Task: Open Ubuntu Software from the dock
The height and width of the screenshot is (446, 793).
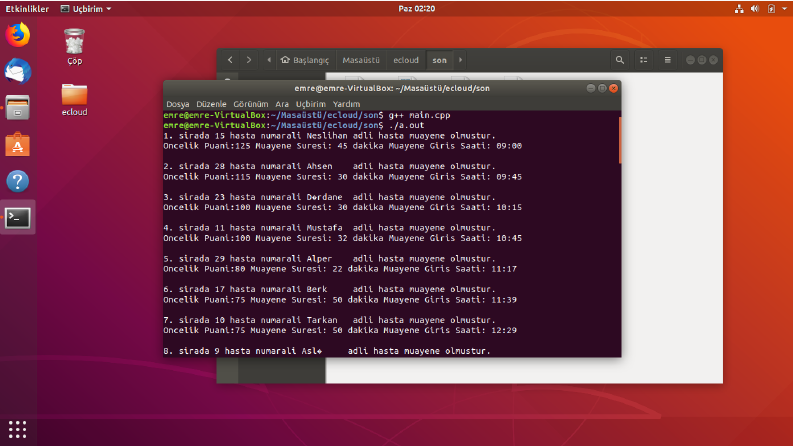Action: (18, 145)
